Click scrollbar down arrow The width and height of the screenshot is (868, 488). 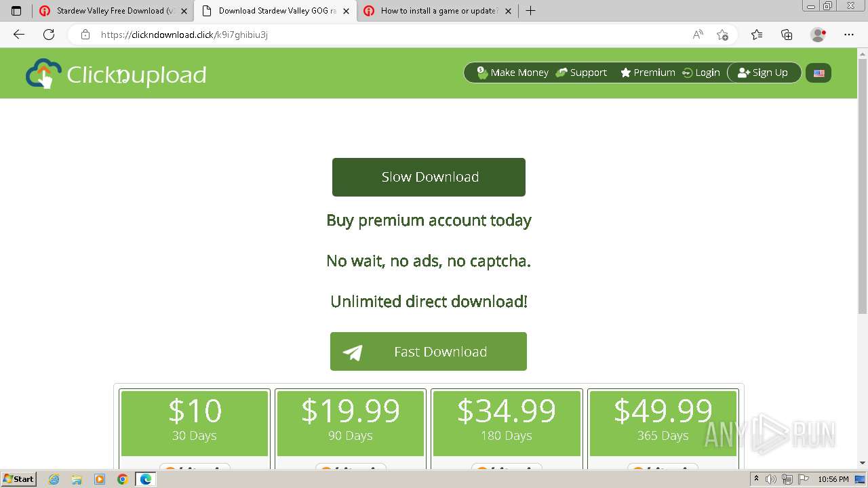[863, 463]
